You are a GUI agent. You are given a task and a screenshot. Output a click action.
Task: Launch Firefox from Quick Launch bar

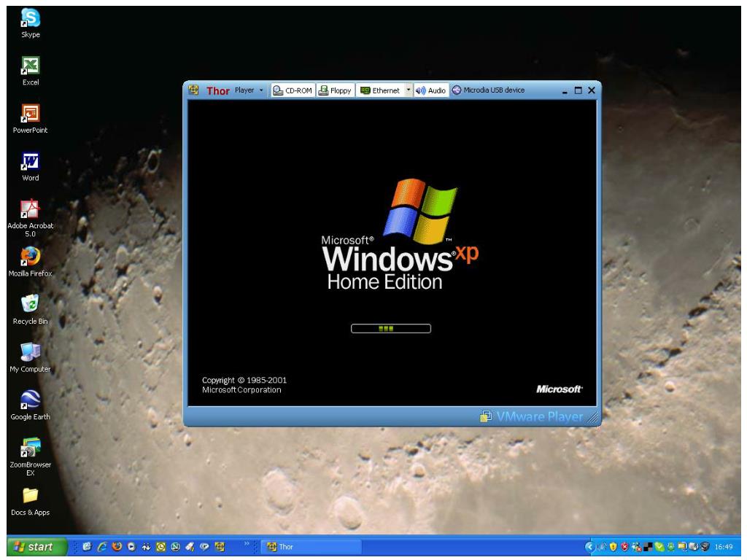tap(117, 547)
